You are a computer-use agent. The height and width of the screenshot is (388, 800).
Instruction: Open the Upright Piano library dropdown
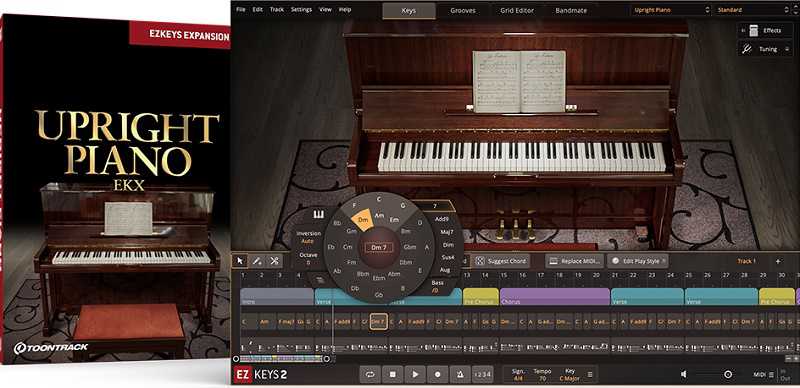pyautogui.click(x=670, y=10)
